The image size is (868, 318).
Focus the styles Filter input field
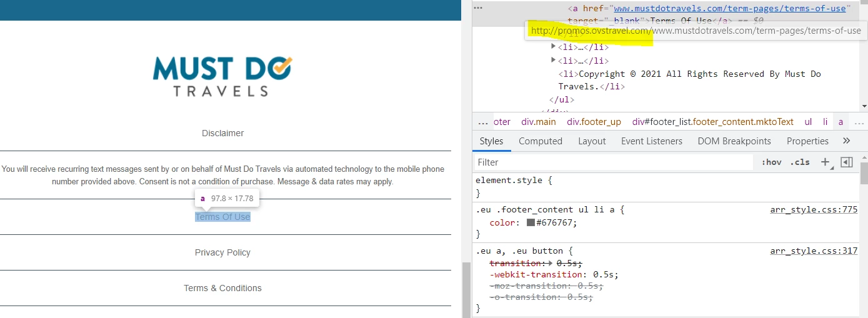point(612,162)
